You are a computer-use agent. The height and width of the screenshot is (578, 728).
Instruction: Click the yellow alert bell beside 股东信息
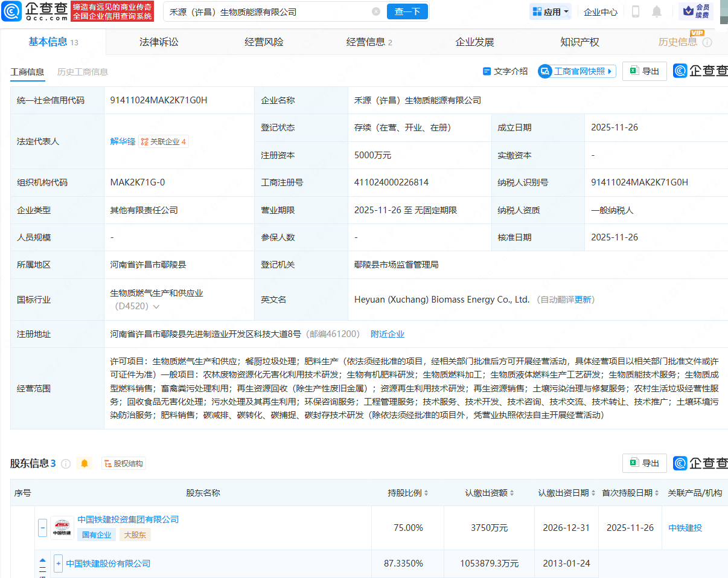point(85,463)
